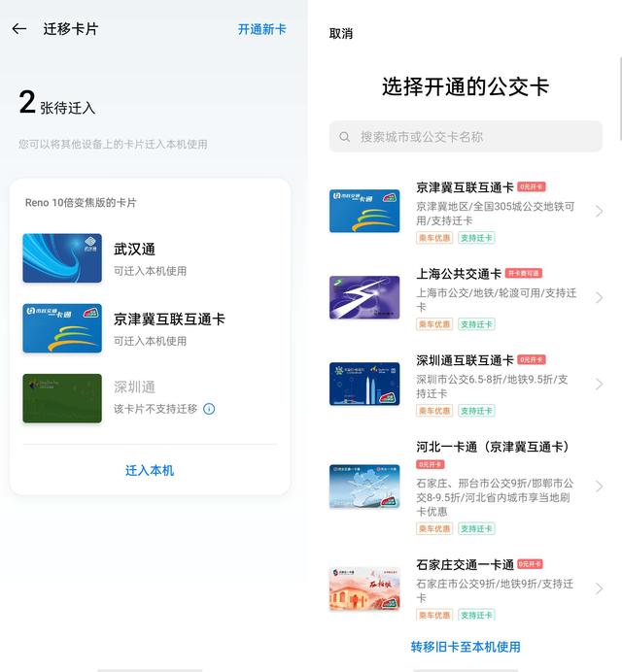Tap 支持迁卡 tag under 深圳通互联互通卡

tap(476, 411)
